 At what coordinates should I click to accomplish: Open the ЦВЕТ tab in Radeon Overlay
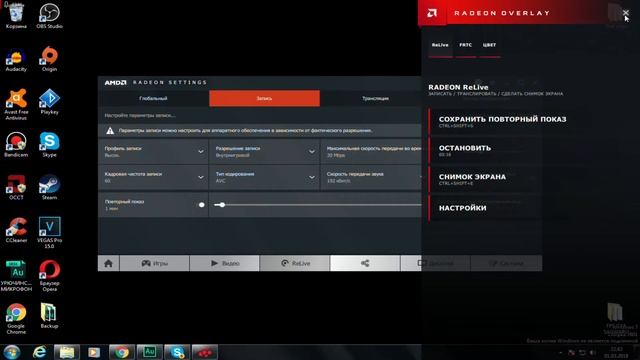tap(489, 45)
